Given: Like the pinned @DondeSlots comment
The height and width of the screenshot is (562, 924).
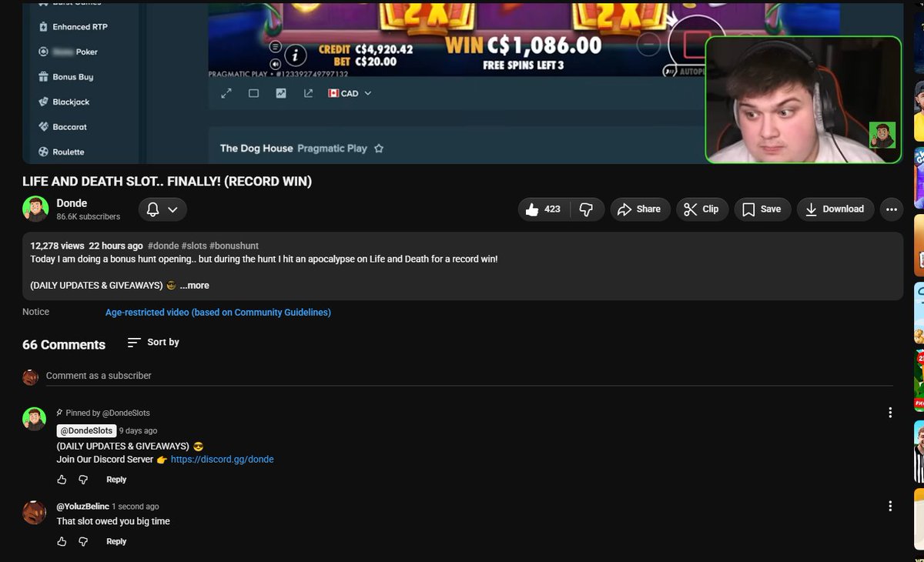Looking at the screenshot, I should click(62, 480).
